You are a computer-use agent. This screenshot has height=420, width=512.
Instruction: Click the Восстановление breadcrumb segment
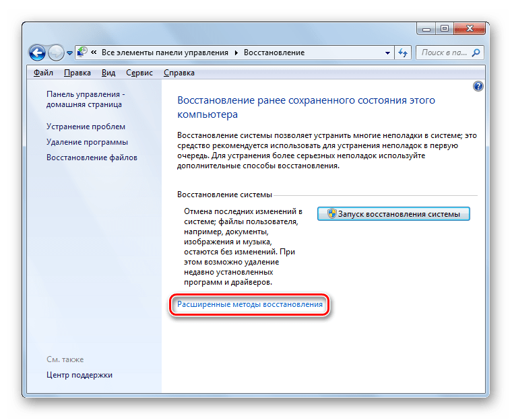pos(274,53)
